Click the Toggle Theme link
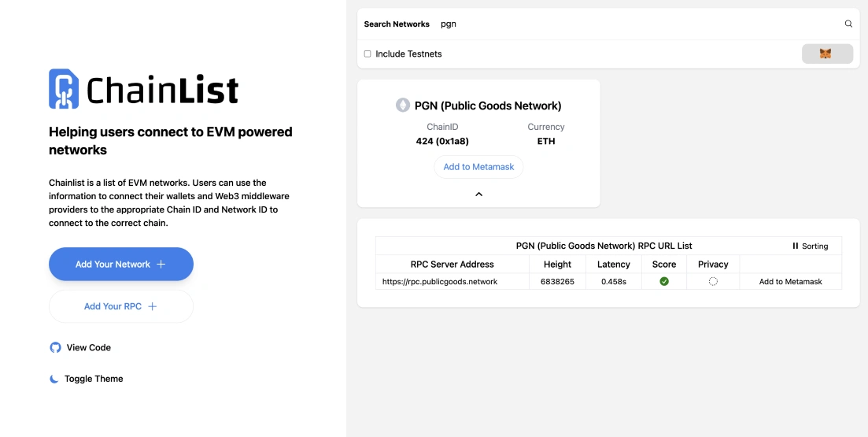 coord(87,379)
